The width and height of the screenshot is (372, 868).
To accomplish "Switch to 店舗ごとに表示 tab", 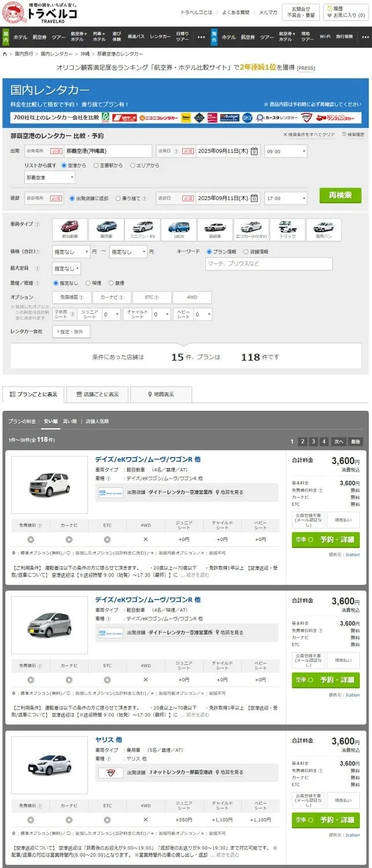I will pos(97,394).
